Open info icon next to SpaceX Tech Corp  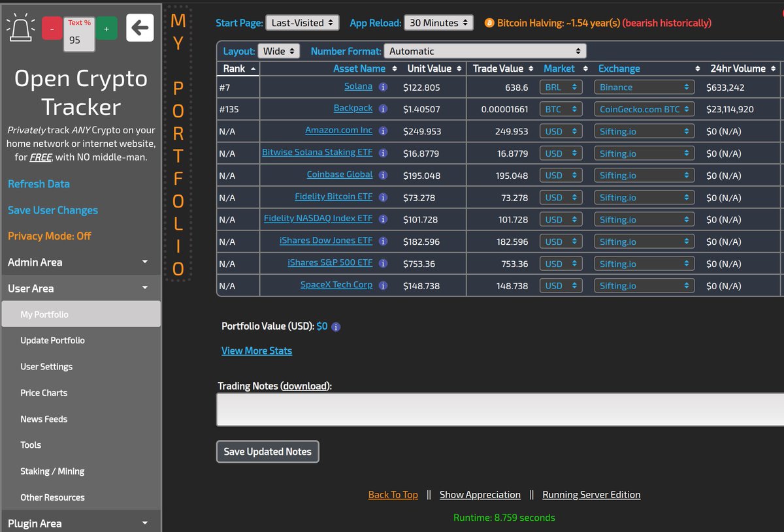[384, 286]
